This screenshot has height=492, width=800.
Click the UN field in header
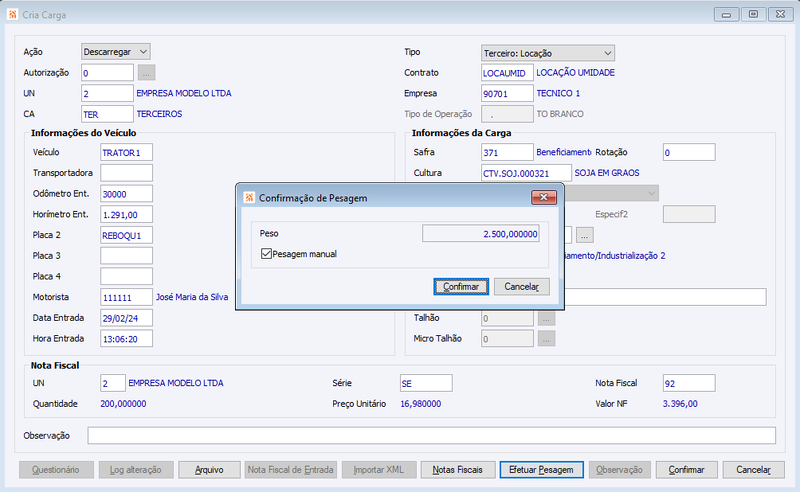pos(107,93)
